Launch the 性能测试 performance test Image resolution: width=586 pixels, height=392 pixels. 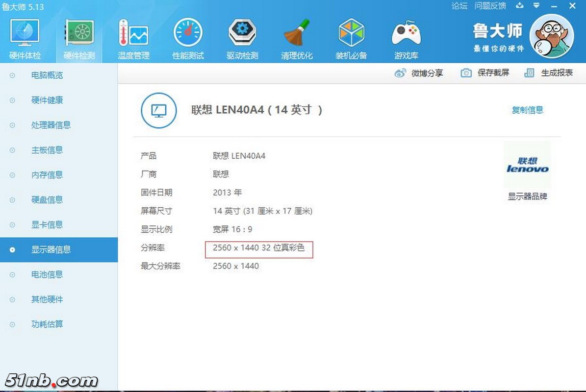pyautogui.click(x=188, y=37)
